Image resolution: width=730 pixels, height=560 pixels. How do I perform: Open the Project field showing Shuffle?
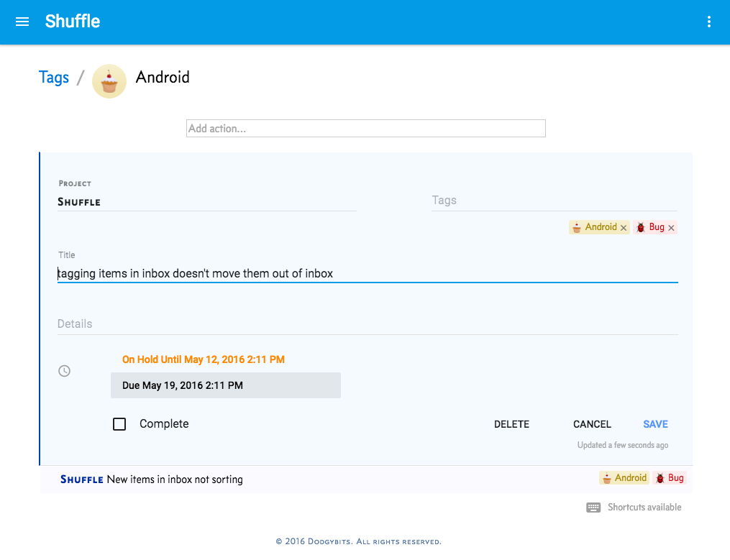click(206, 202)
